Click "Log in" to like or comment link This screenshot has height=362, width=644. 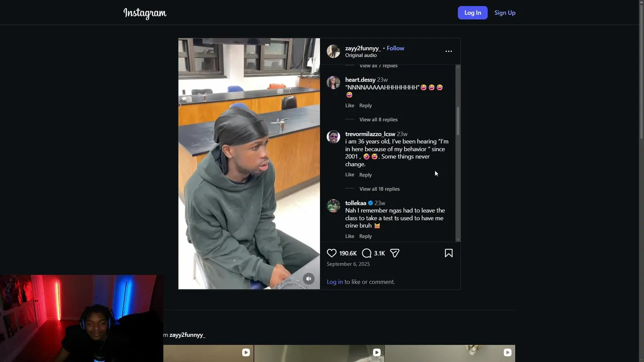335,282
